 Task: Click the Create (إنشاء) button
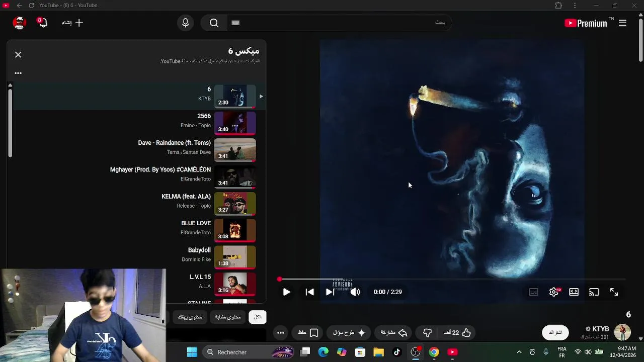(73, 23)
